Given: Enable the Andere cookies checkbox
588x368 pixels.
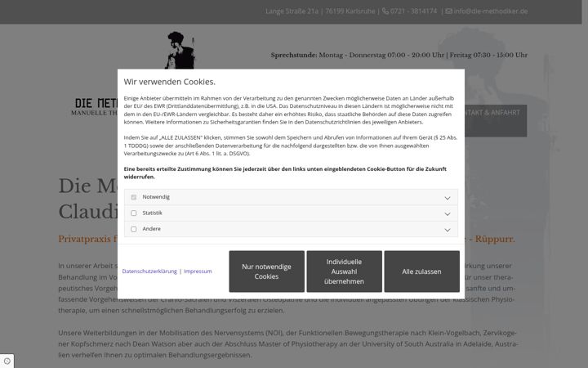Looking at the screenshot, I should tap(133, 229).
